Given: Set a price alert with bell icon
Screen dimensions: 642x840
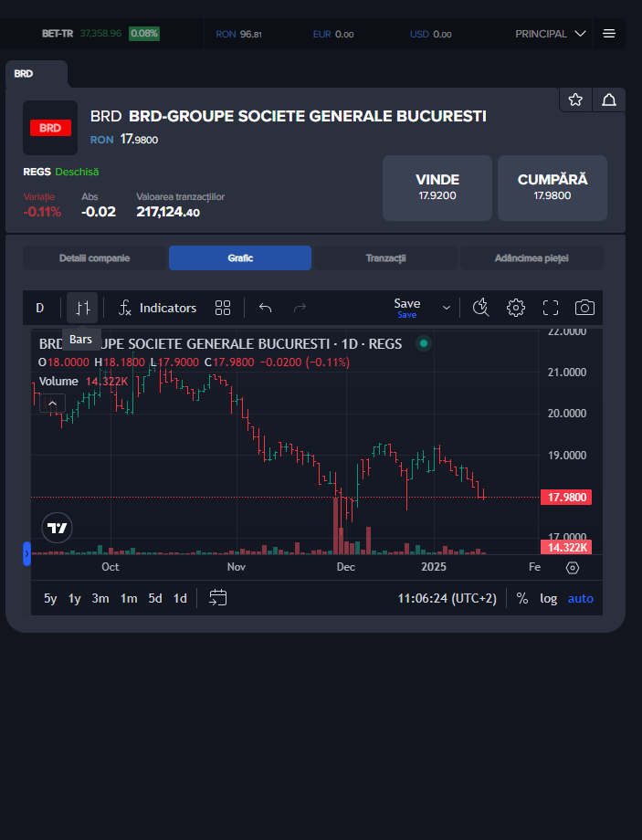Looking at the screenshot, I should (609, 100).
